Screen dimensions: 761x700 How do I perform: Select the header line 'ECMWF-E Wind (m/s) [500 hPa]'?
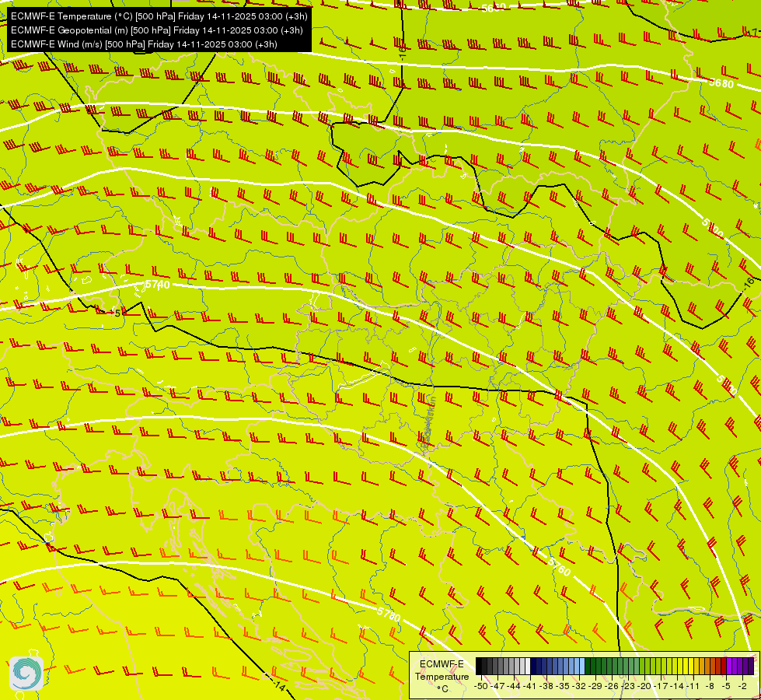click(x=144, y=44)
